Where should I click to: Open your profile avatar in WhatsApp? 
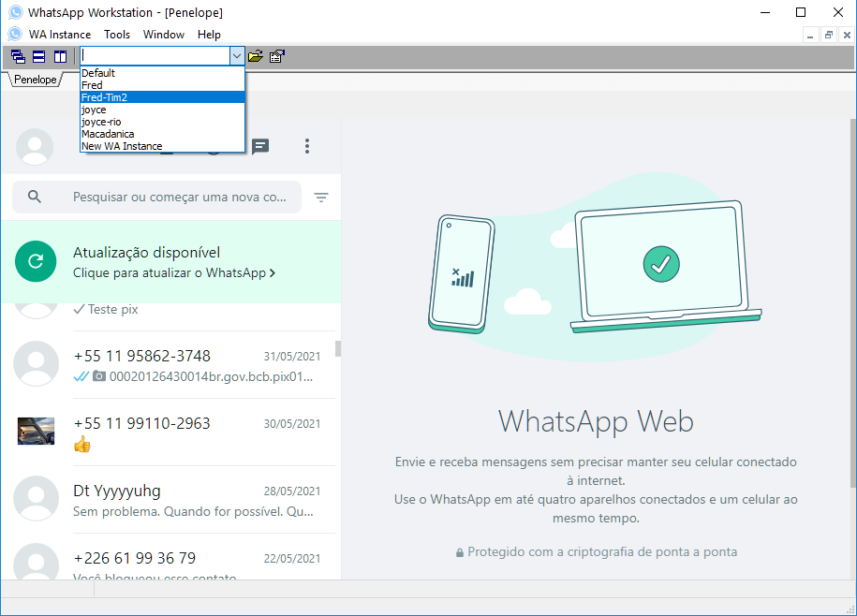click(x=35, y=147)
